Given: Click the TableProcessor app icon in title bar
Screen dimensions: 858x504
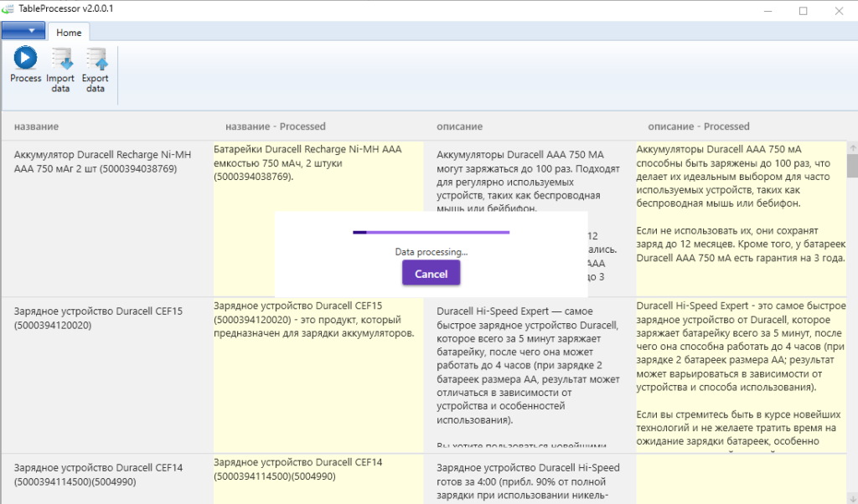Looking at the screenshot, I should coord(8,8).
